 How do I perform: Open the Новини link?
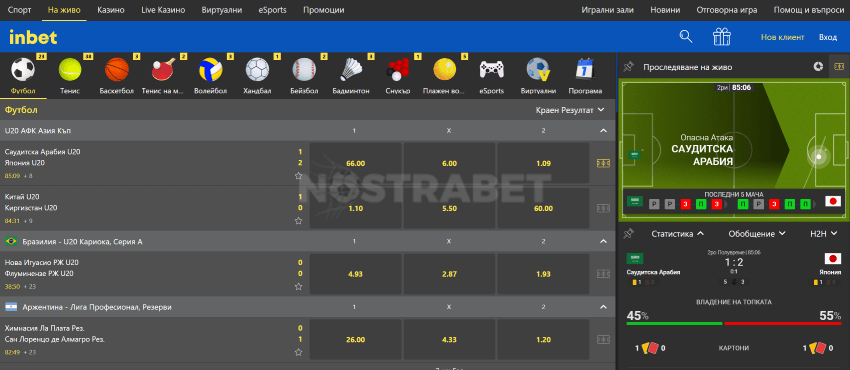click(665, 10)
